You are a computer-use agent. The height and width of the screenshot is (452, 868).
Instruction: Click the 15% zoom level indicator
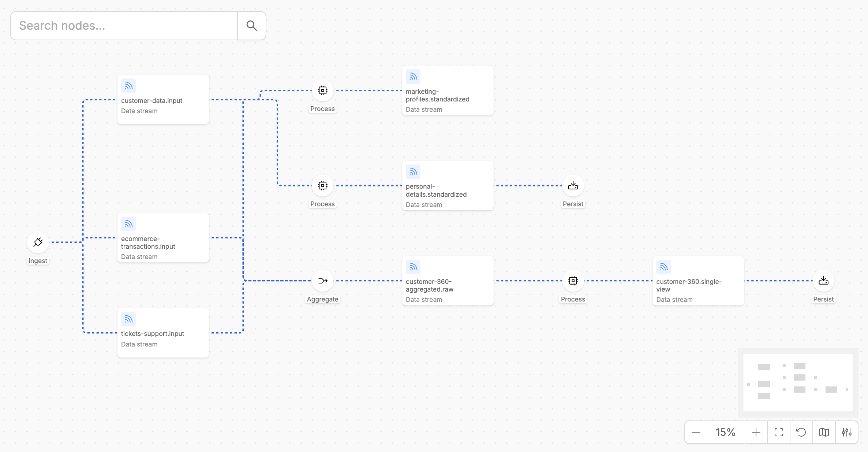pyautogui.click(x=725, y=432)
